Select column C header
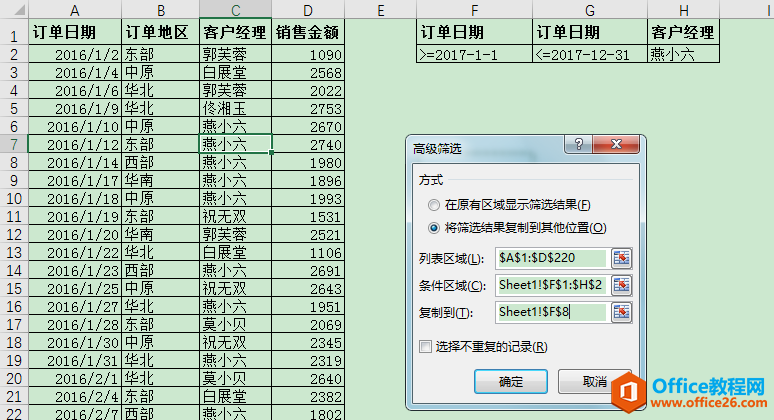Viewport: 774px width, 420px height. pyautogui.click(x=235, y=9)
